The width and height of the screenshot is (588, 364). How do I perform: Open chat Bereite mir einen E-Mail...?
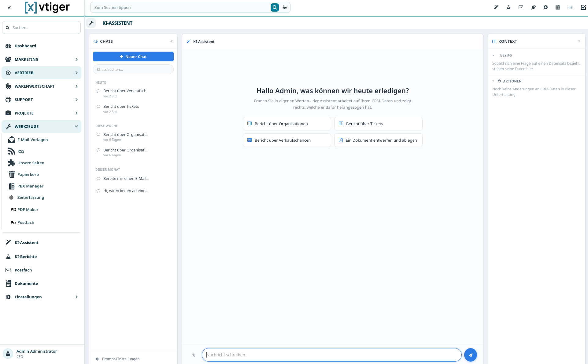[133, 179]
